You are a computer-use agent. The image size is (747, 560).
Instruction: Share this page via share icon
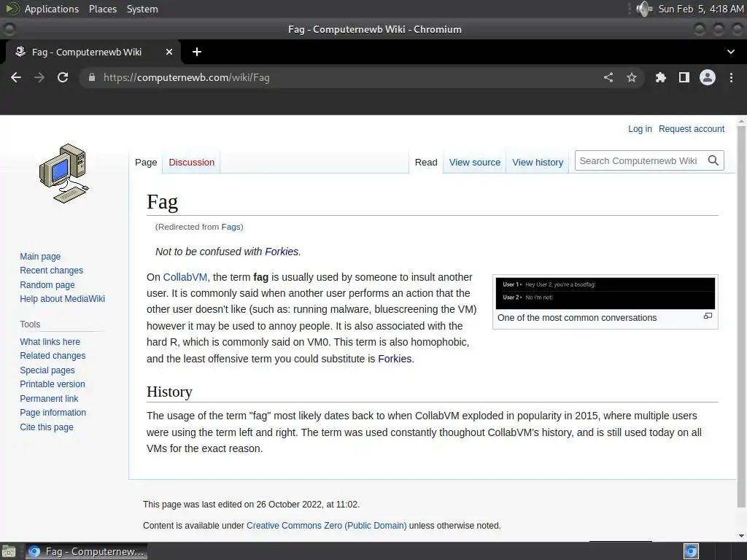pos(608,77)
